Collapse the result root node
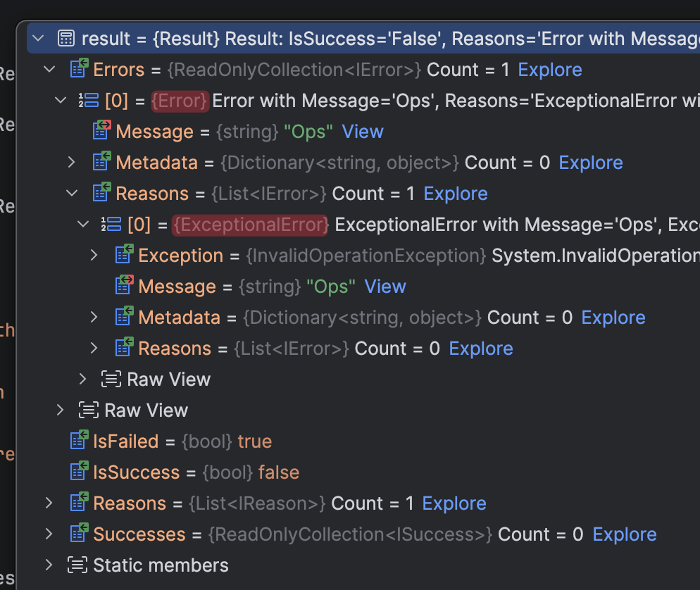 38,39
